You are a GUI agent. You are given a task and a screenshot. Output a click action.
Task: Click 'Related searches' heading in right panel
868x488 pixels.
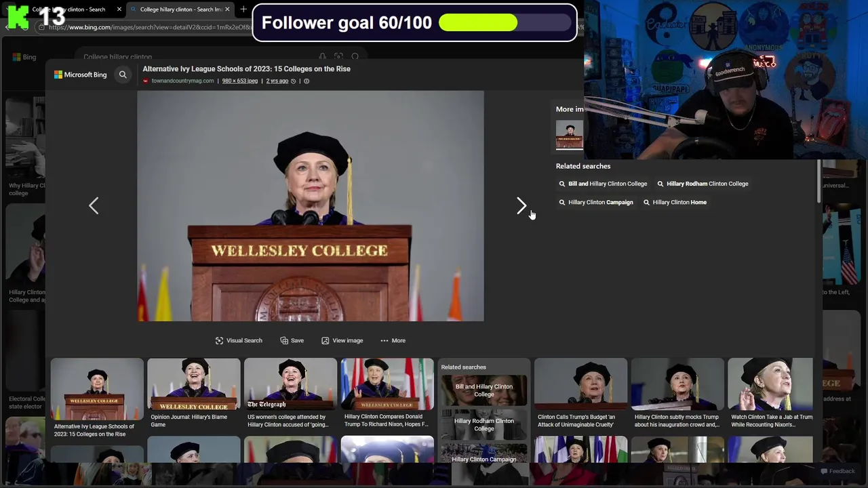[x=583, y=166]
